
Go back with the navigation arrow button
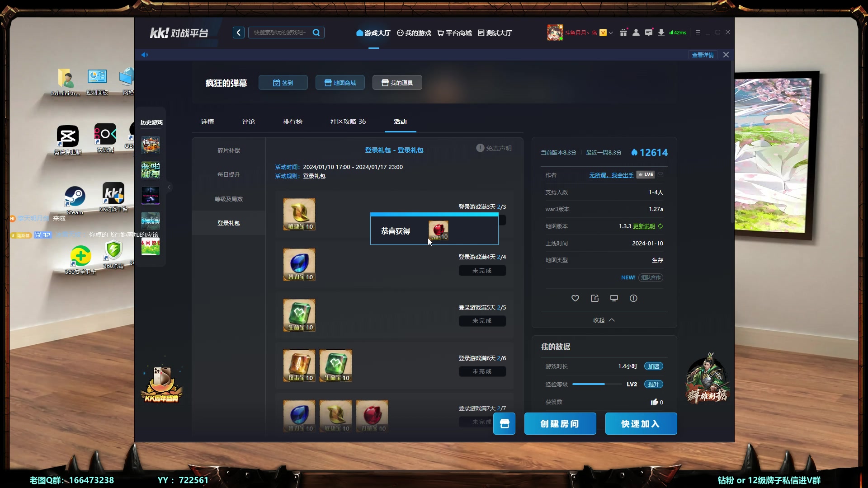[x=239, y=33]
